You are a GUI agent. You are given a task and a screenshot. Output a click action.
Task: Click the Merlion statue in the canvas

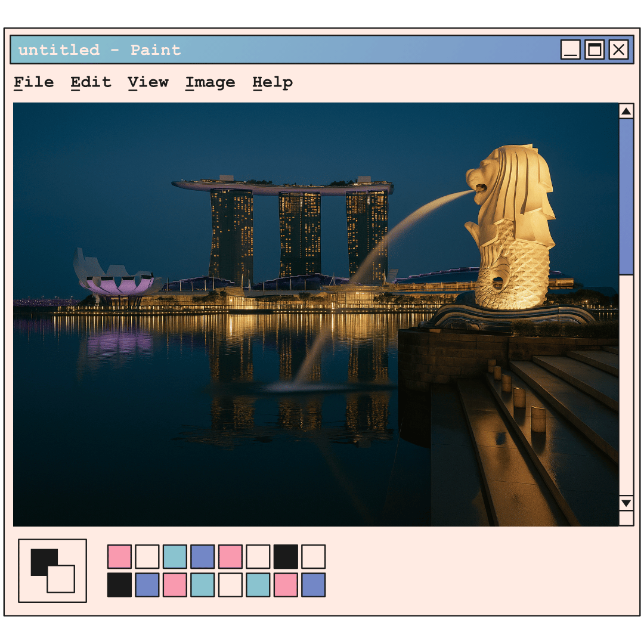pos(512,227)
